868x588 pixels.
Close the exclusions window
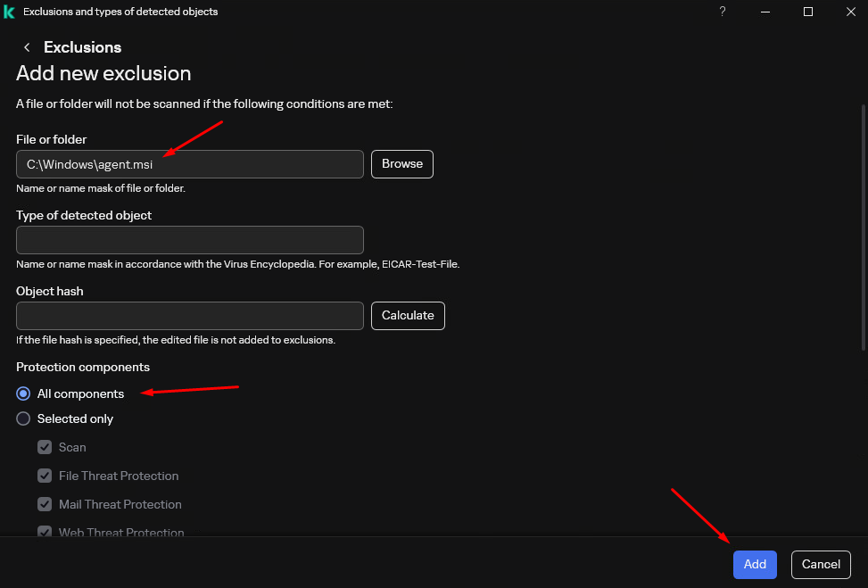pyautogui.click(x=849, y=12)
